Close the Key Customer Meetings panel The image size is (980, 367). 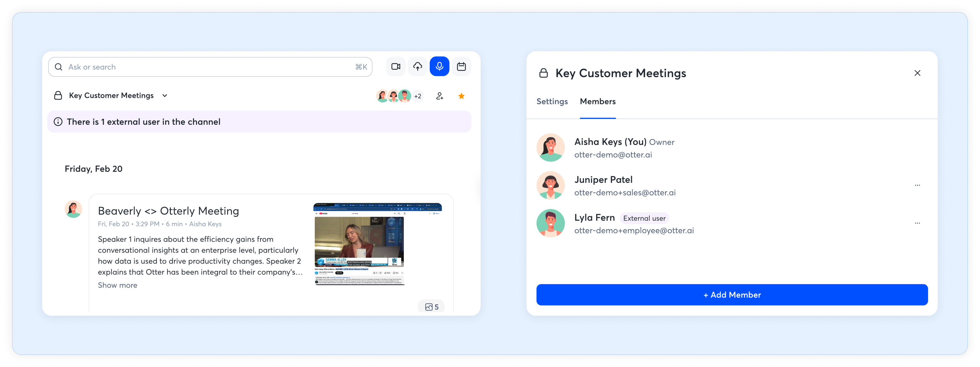click(x=917, y=73)
